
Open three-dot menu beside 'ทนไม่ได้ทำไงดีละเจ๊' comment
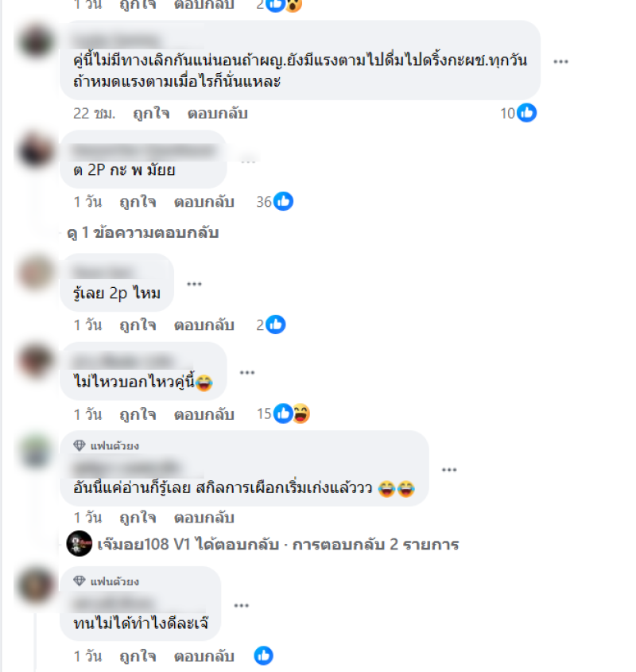point(242,605)
